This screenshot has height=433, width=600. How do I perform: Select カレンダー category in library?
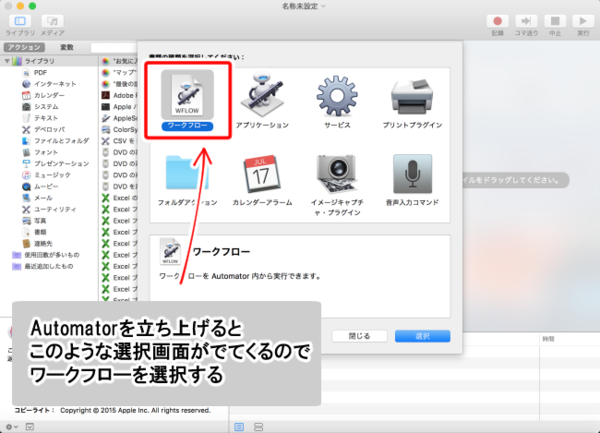pyautogui.click(x=49, y=95)
